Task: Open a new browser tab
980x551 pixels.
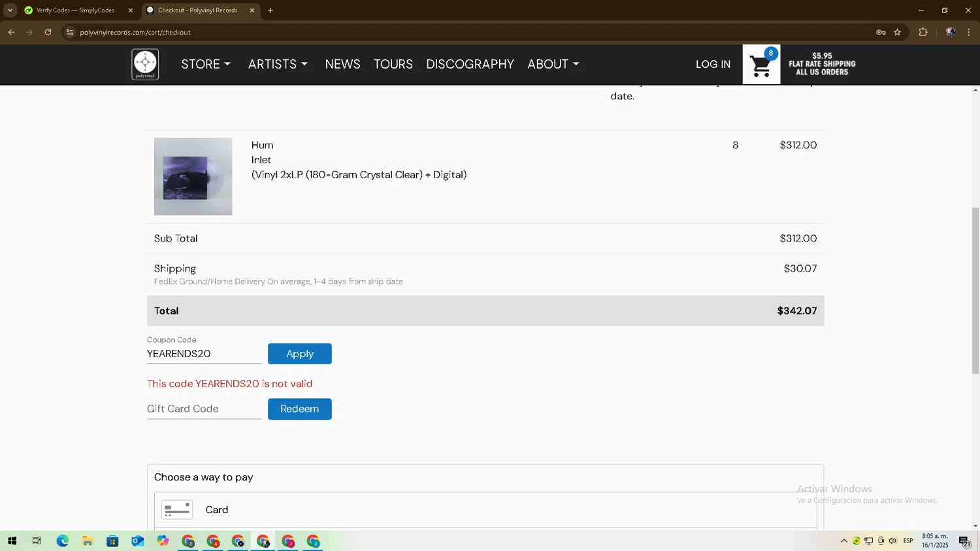Action: 270,10
